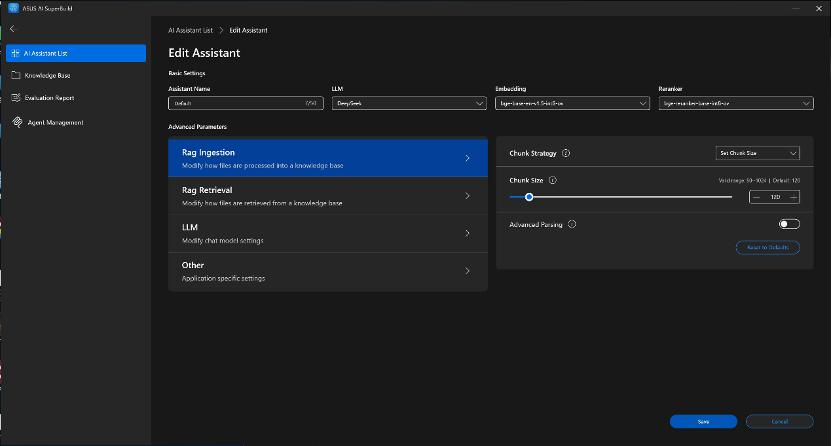Click the Advanced Parsing info icon

click(572, 225)
